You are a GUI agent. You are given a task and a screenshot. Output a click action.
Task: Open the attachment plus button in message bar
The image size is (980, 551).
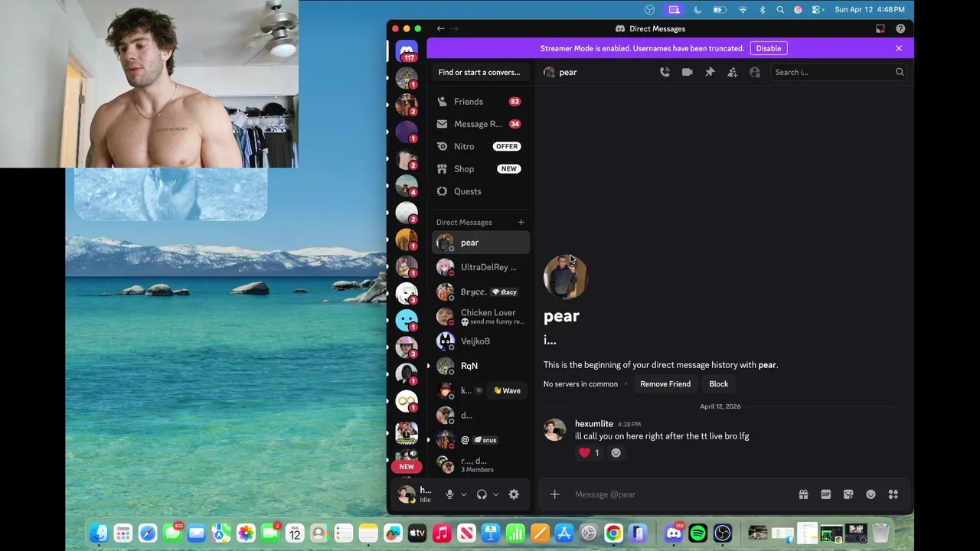(x=554, y=494)
